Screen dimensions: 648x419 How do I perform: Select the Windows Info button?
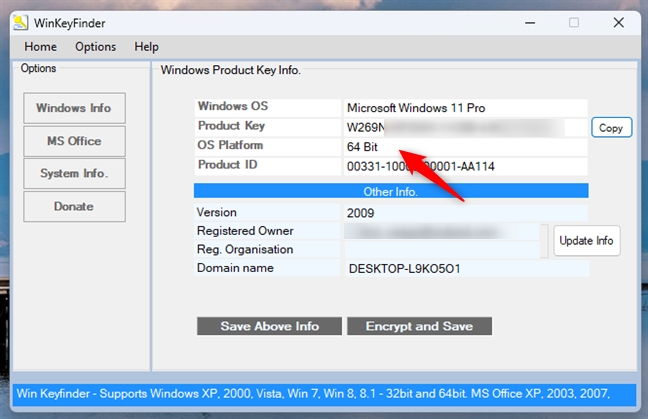[x=74, y=108]
